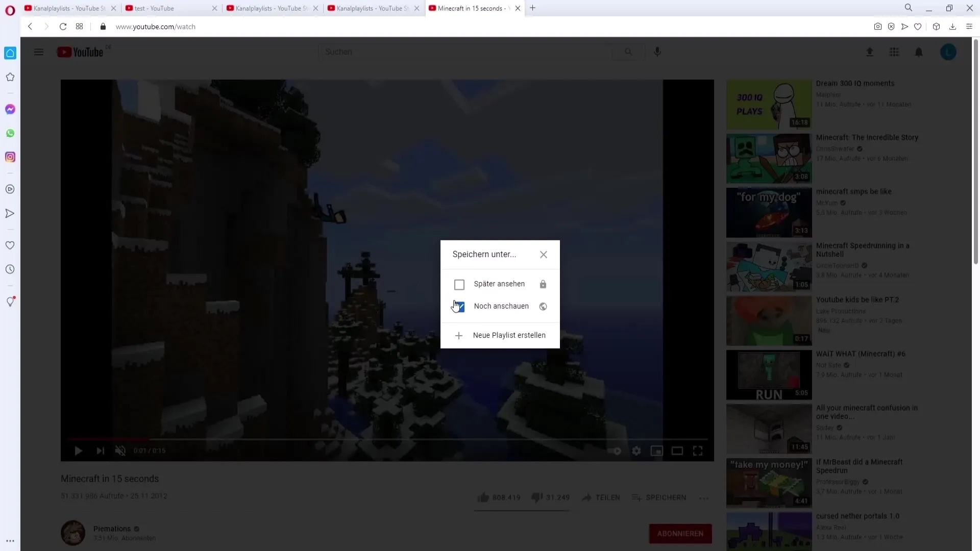Take a snapshot with camera icon
980x551 pixels.
coord(877,27)
